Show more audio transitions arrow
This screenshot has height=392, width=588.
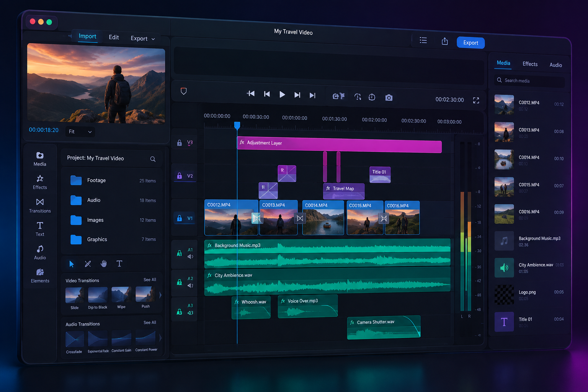click(x=160, y=338)
